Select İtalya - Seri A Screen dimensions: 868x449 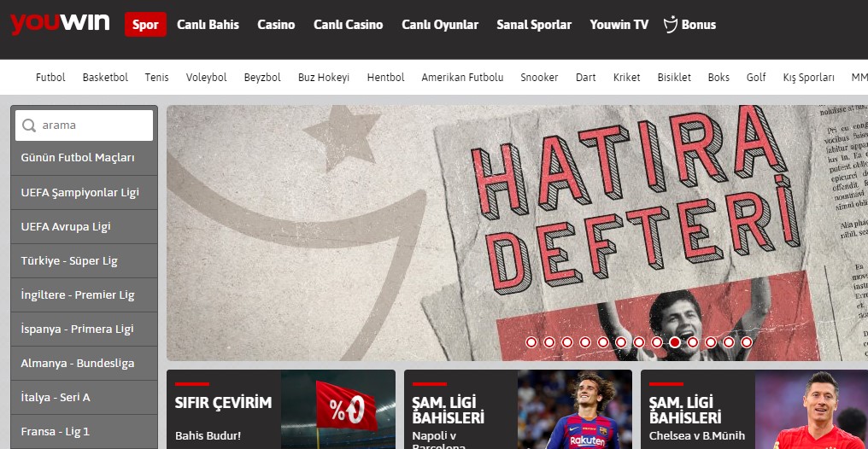click(x=84, y=398)
